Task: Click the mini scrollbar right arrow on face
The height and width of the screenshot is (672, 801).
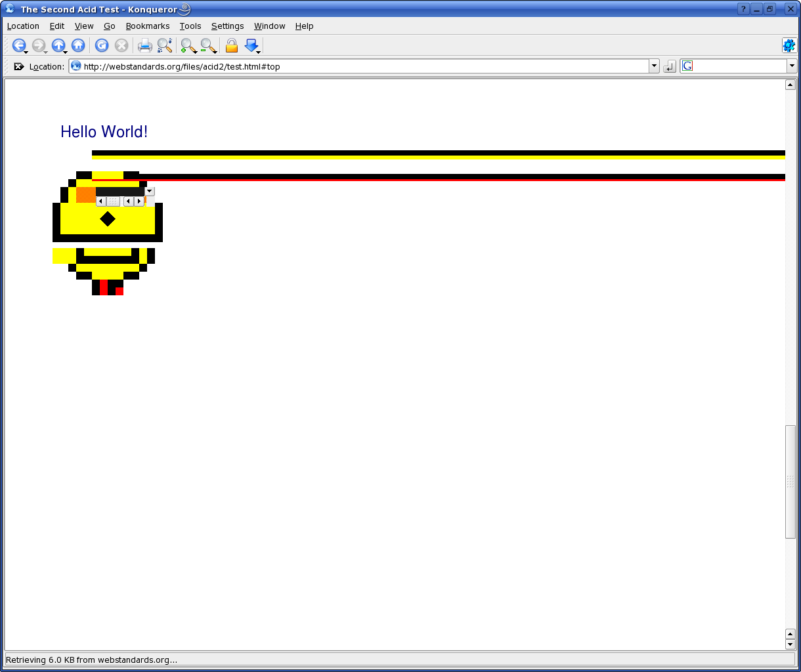Action: [x=139, y=201]
